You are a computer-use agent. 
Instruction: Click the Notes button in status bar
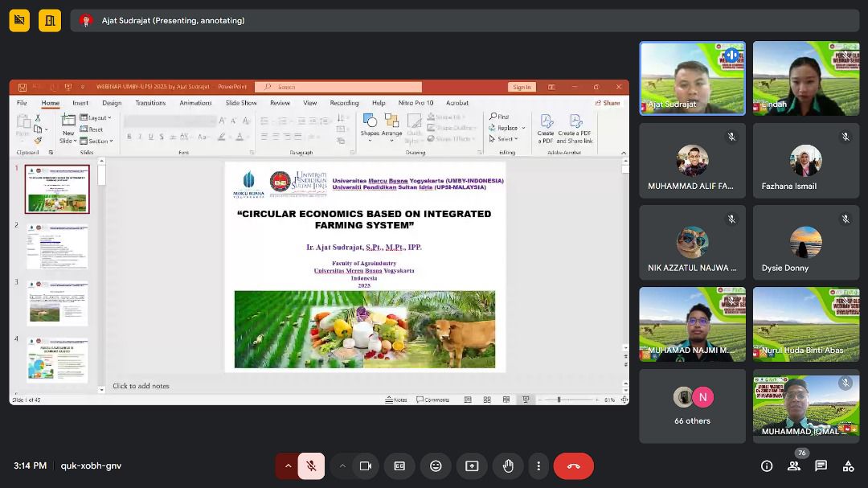click(396, 400)
